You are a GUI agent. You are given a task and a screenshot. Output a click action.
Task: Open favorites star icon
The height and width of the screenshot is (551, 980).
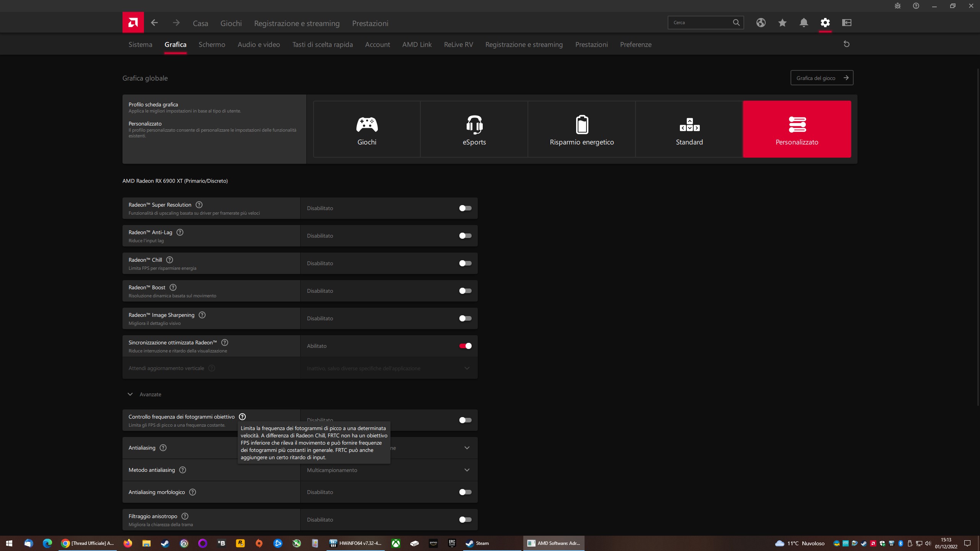tap(782, 23)
